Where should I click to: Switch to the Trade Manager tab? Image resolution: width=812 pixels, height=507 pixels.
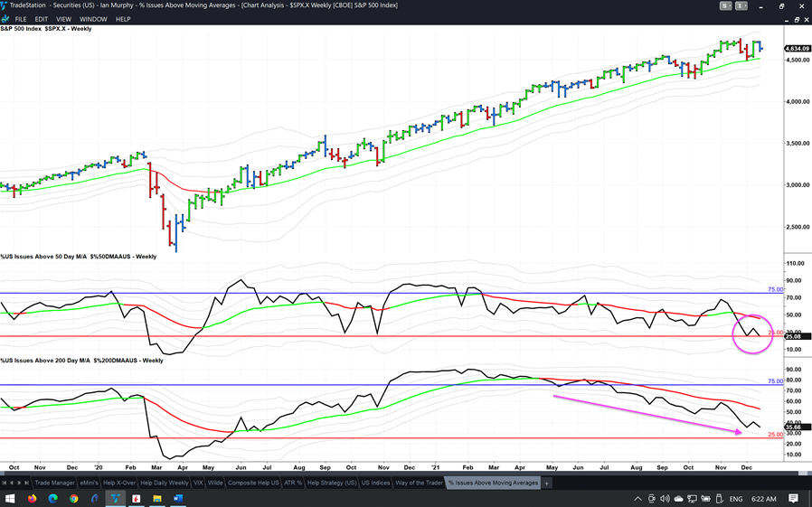[x=55, y=483]
